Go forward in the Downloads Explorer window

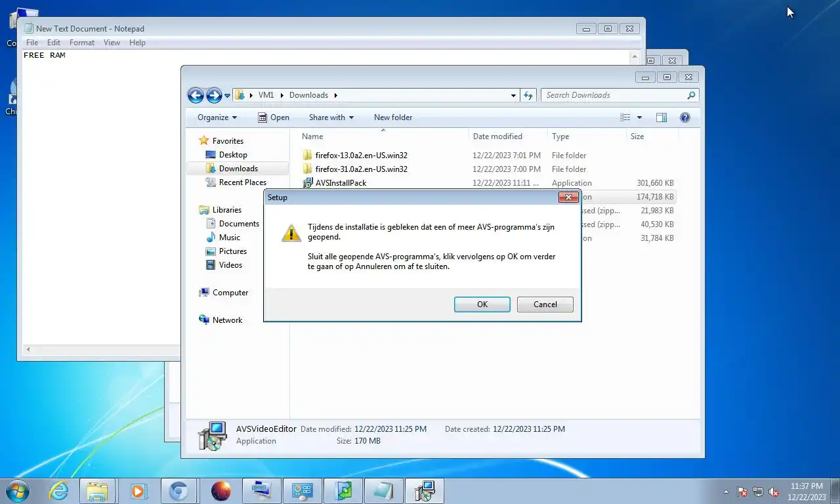(x=214, y=95)
